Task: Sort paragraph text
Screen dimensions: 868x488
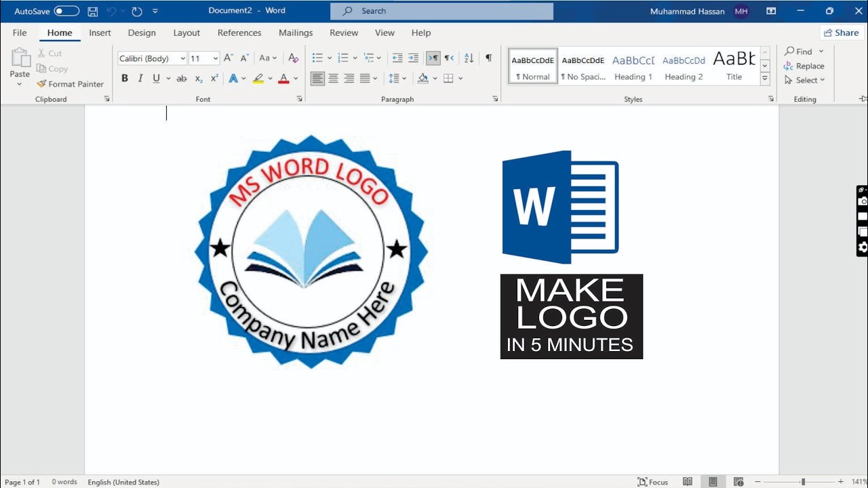Action: (x=469, y=58)
